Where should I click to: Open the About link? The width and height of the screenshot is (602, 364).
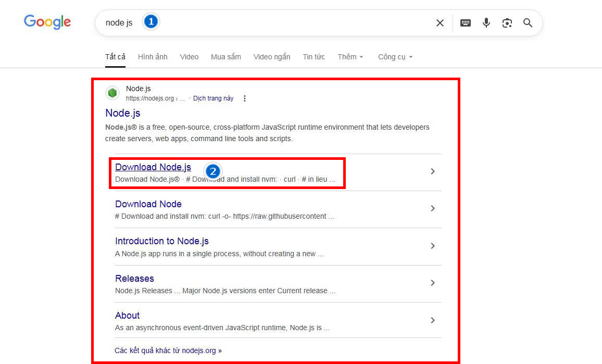128,315
